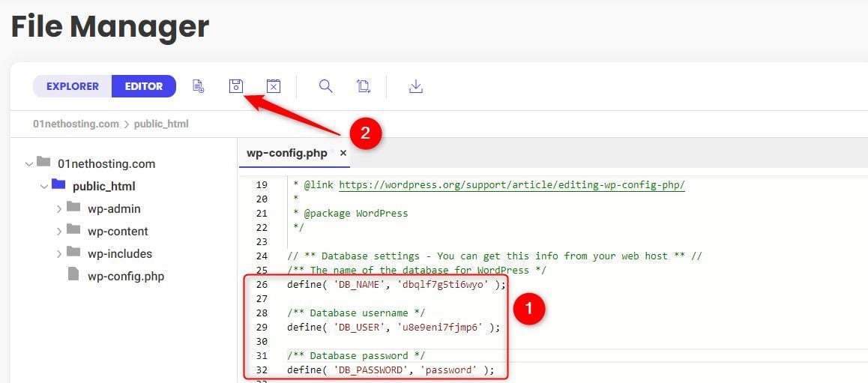Go to public_html in the breadcrumb
Image resolution: width=868 pixels, height=383 pixels.
(x=161, y=124)
